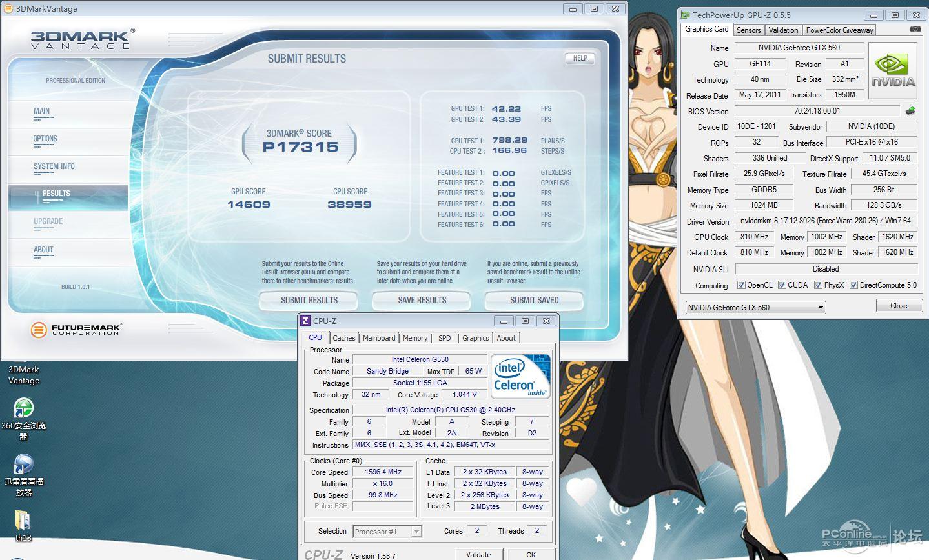Click the GPU-Z title bar icon

(x=684, y=15)
